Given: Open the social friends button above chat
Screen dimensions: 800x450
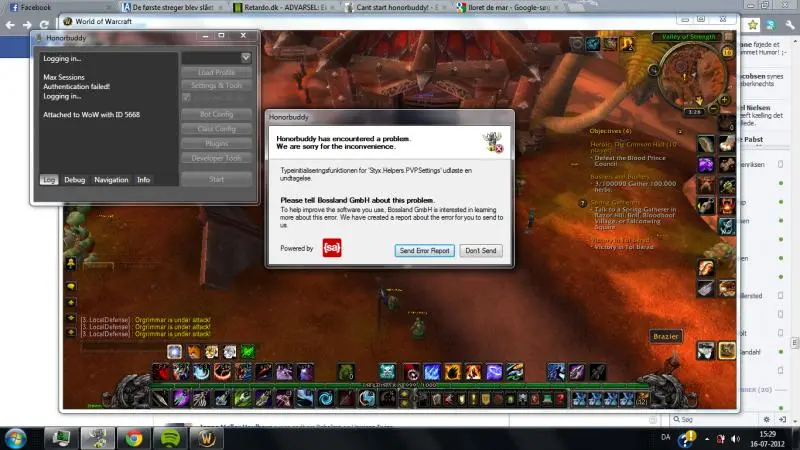Looking at the screenshot, I should tap(71, 264).
